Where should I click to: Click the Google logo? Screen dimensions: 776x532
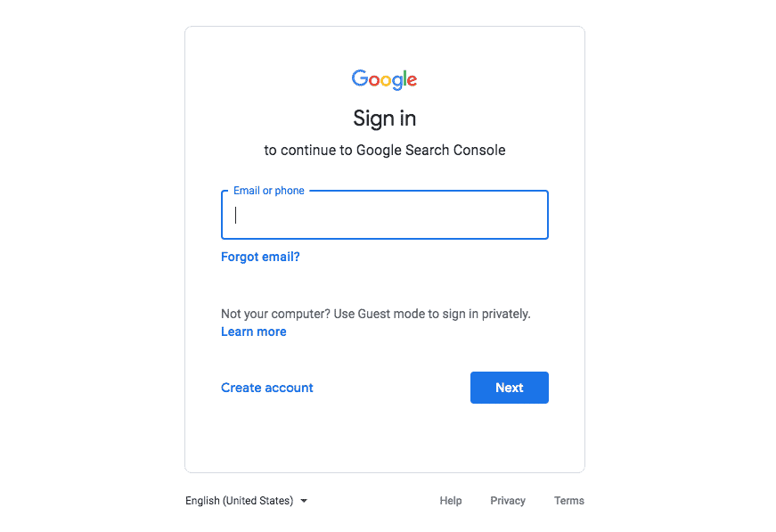384,79
